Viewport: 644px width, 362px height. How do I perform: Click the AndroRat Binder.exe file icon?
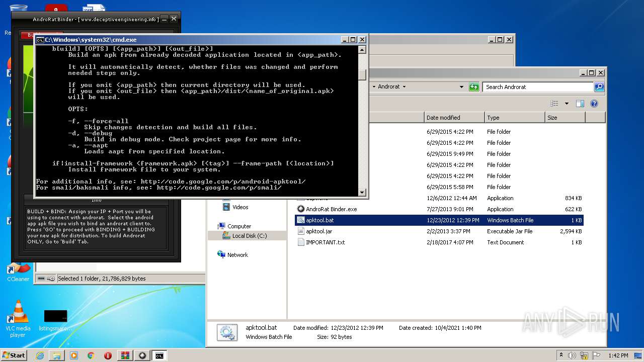[301, 209]
